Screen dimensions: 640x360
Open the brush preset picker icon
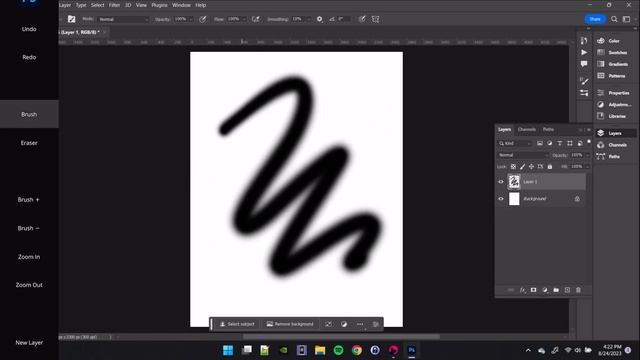pyautogui.click(x=71, y=19)
